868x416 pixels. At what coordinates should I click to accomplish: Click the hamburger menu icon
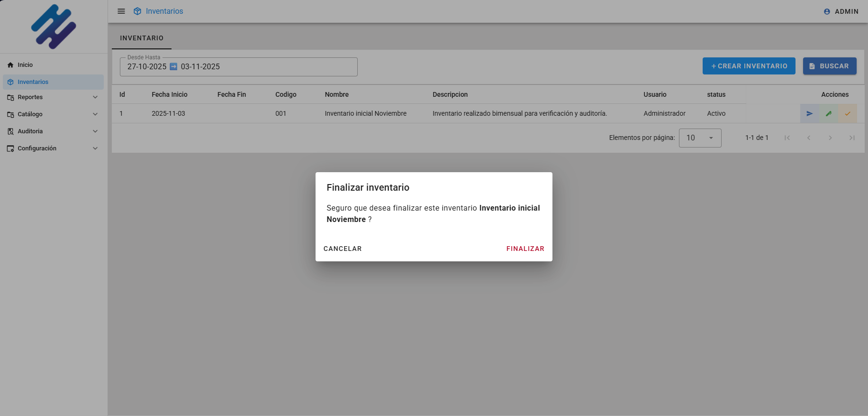tap(121, 11)
